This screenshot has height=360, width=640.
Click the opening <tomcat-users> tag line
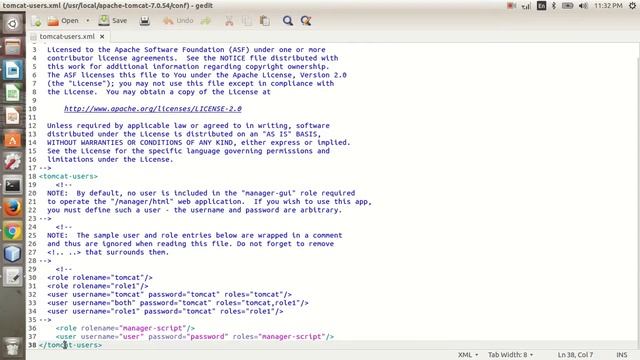click(x=68, y=176)
